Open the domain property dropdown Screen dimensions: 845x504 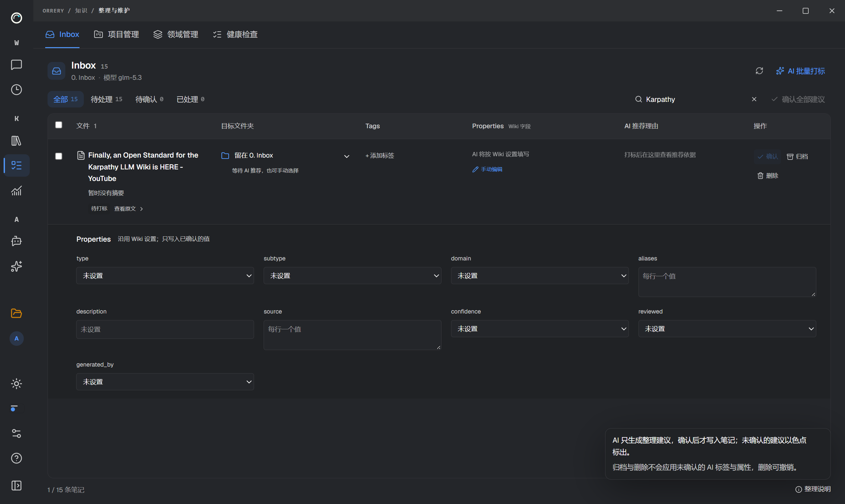pos(539,276)
